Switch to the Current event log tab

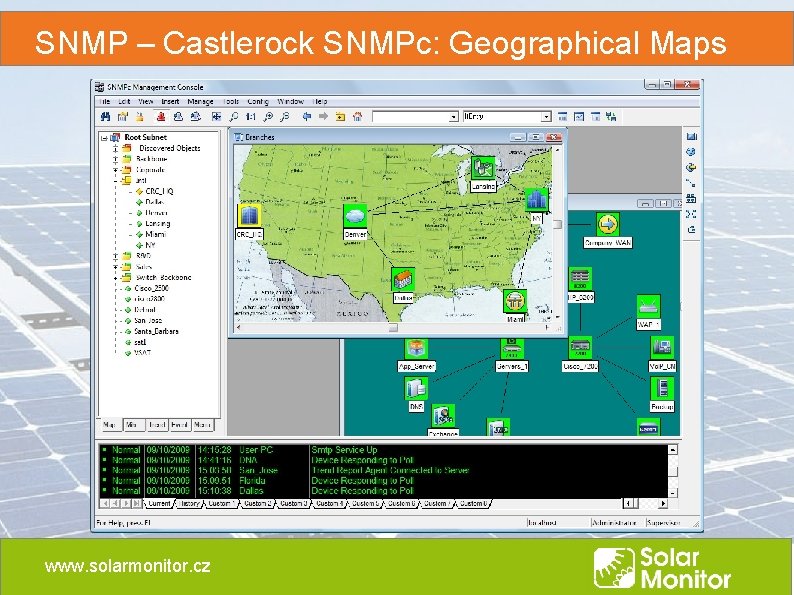(x=159, y=504)
